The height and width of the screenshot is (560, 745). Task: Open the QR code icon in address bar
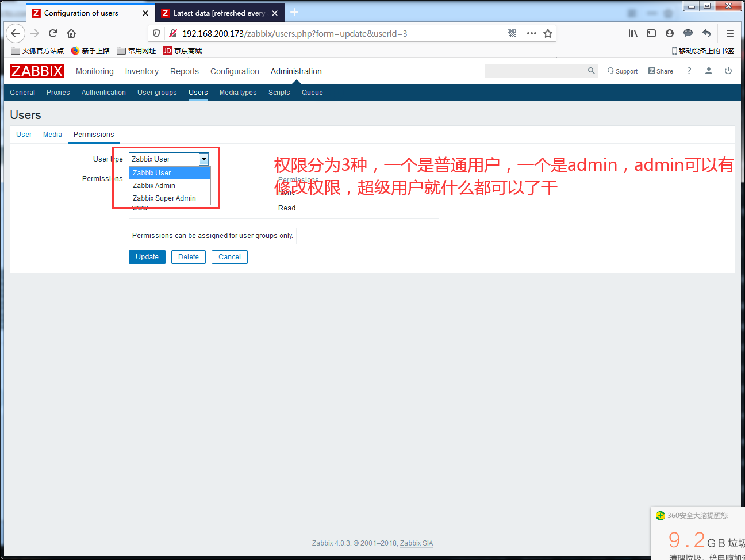pos(512,33)
